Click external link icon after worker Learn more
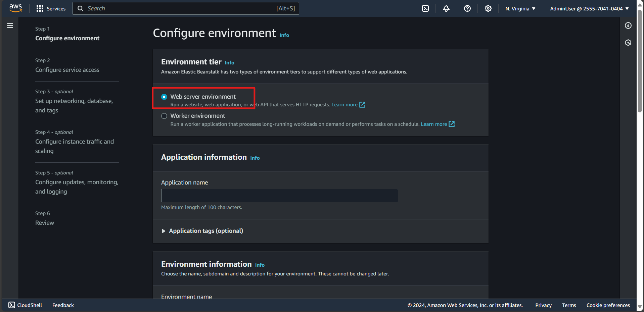Image resolution: width=644 pixels, height=312 pixels. click(452, 124)
